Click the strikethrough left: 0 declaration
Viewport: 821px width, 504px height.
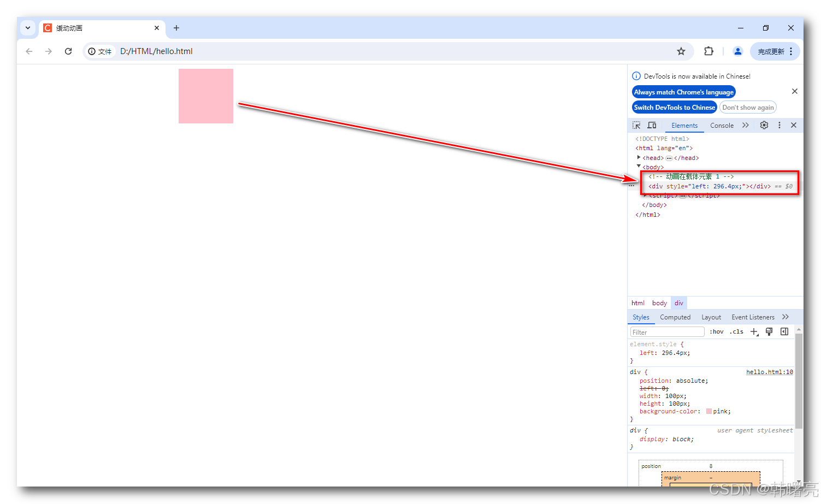click(654, 388)
